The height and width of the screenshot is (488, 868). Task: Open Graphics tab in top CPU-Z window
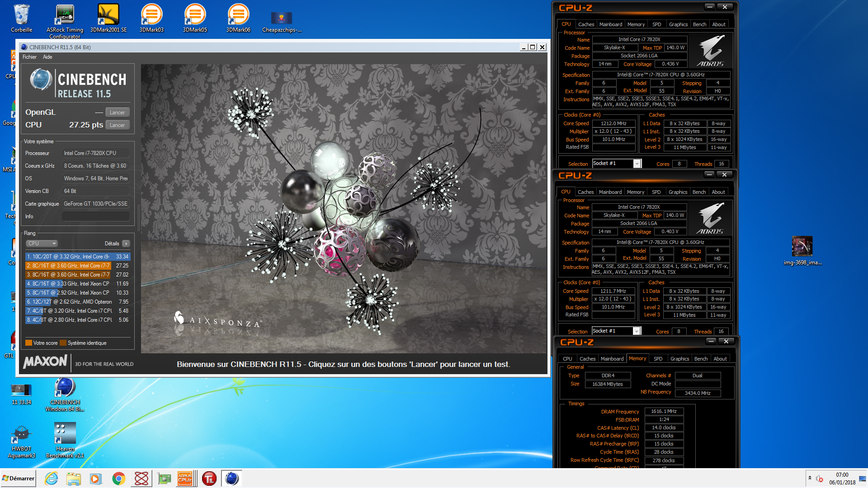click(x=678, y=24)
